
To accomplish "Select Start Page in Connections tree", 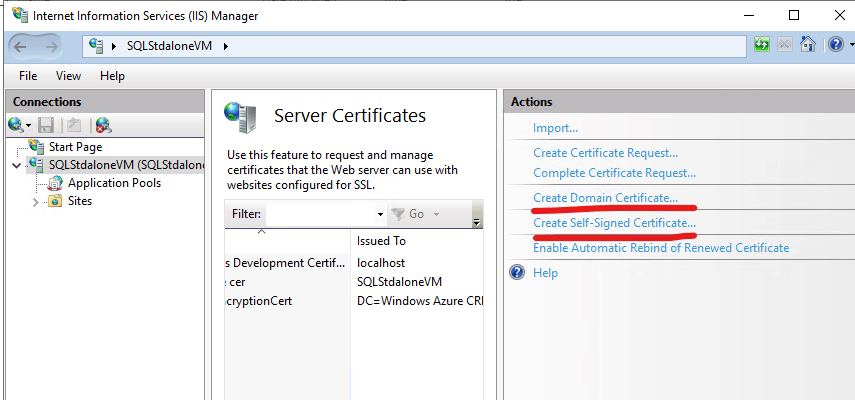I will [x=75, y=147].
